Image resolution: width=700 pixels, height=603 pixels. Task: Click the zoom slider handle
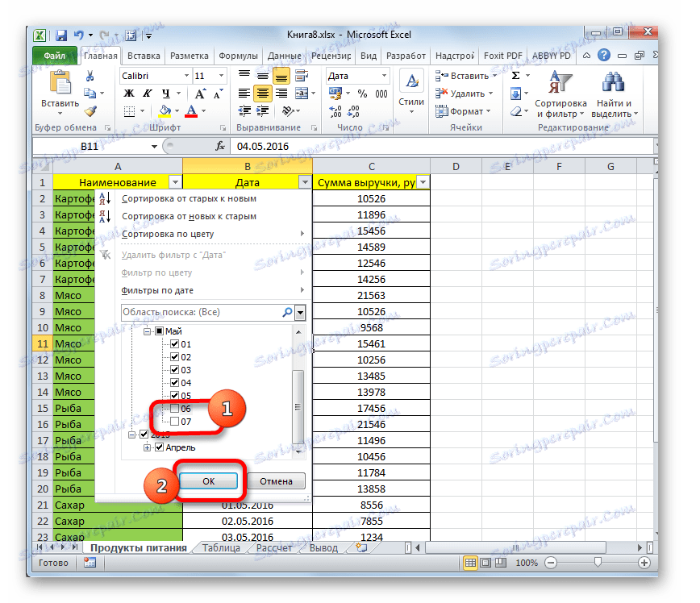click(598, 563)
